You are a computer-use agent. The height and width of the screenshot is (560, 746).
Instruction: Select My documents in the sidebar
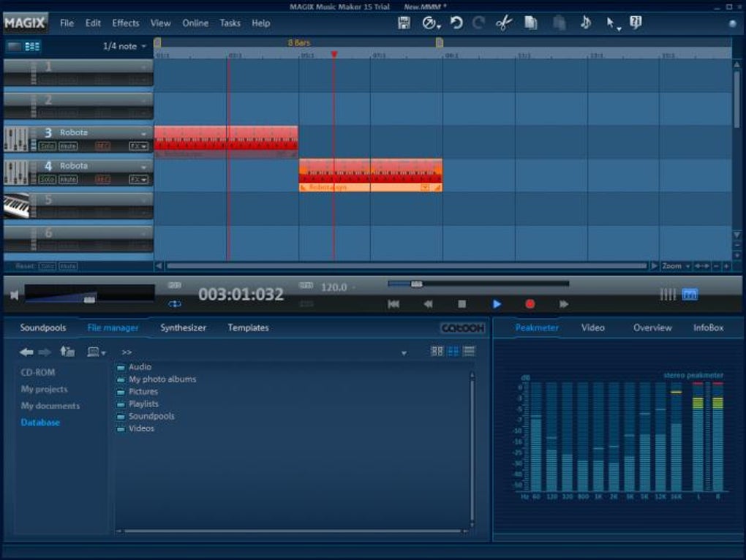(50, 406)
